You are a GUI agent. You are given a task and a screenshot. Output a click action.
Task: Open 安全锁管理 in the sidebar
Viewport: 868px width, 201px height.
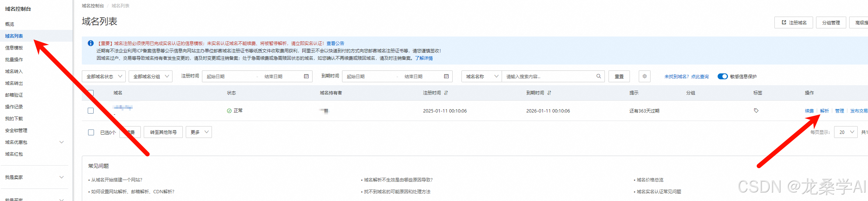tap(16, 130)
